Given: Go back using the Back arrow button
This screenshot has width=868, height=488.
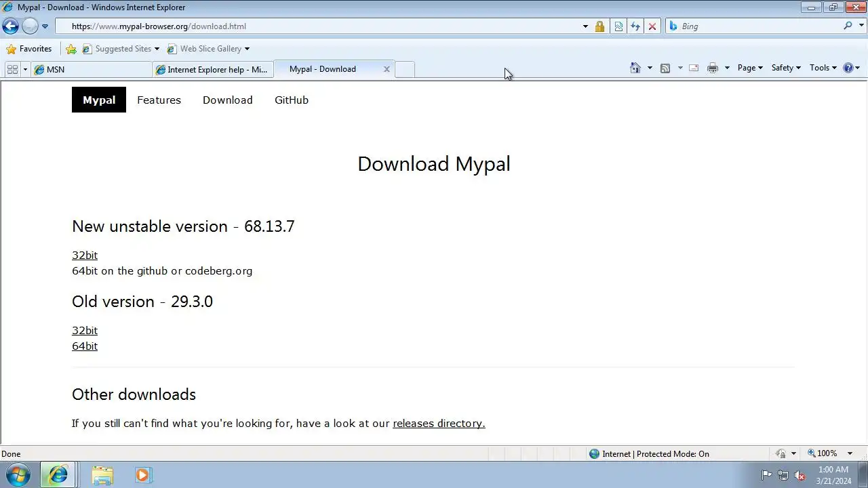Looking at the screenshot, I should [x=10, y=26].
